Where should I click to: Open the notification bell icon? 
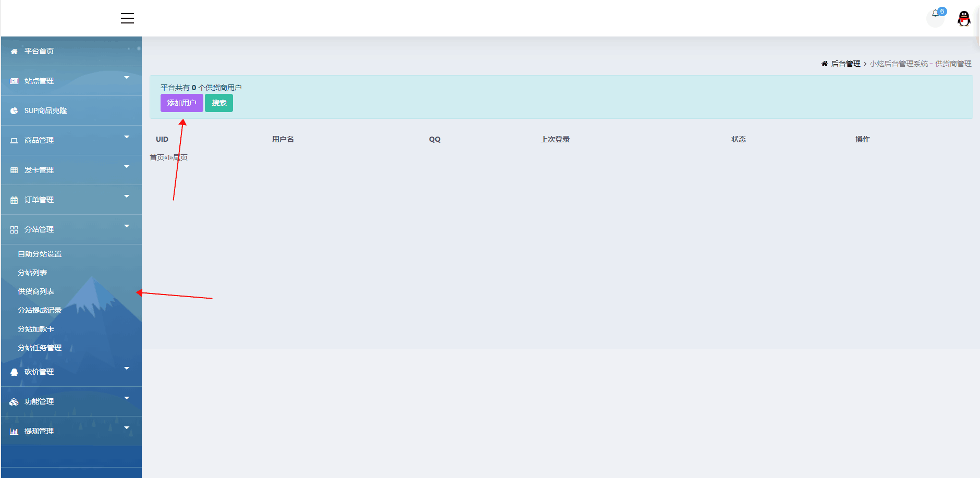(x=935, y=14)
